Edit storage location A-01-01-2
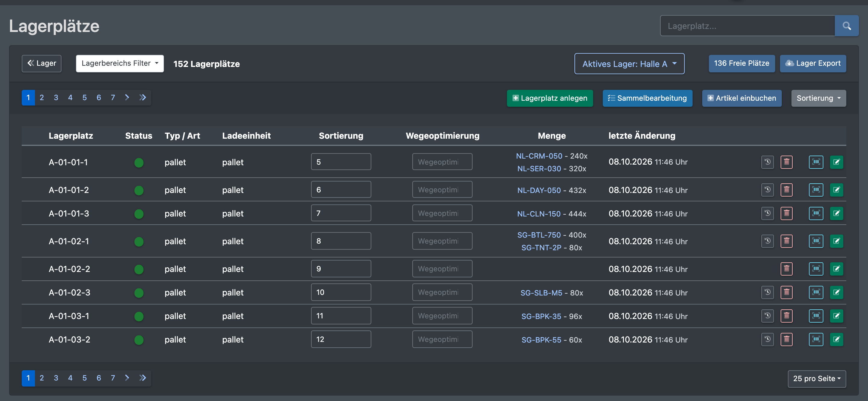This screenshot has height=401, width=868. pyautogui.click(x=836, y=190)
